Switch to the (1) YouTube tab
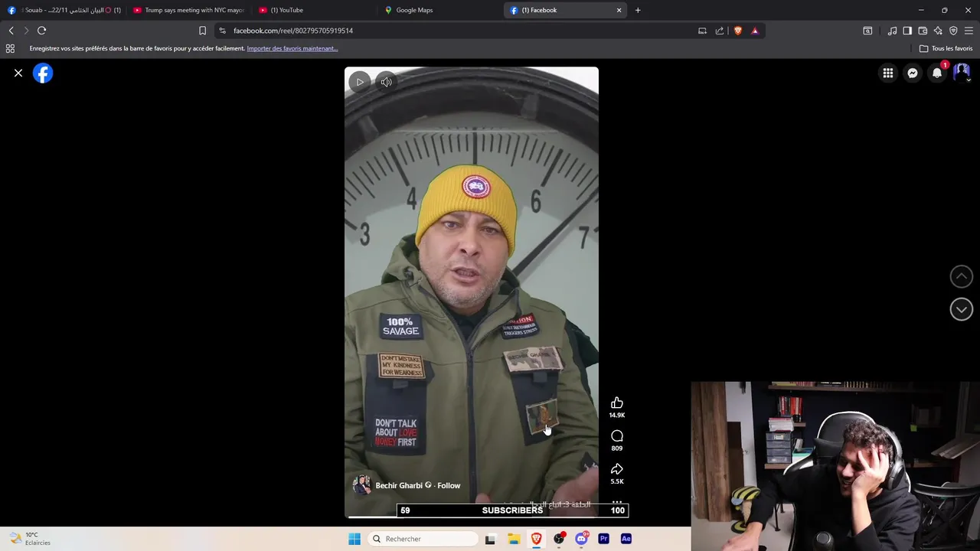The height and width of the screenshot is (551, 980). coord(315,10)
